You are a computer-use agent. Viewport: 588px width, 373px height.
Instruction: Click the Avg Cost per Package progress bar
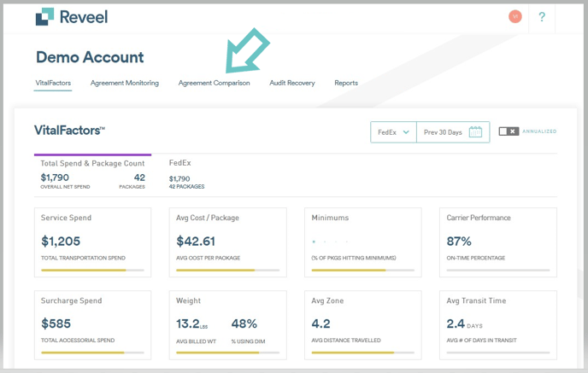click(227, 270)
